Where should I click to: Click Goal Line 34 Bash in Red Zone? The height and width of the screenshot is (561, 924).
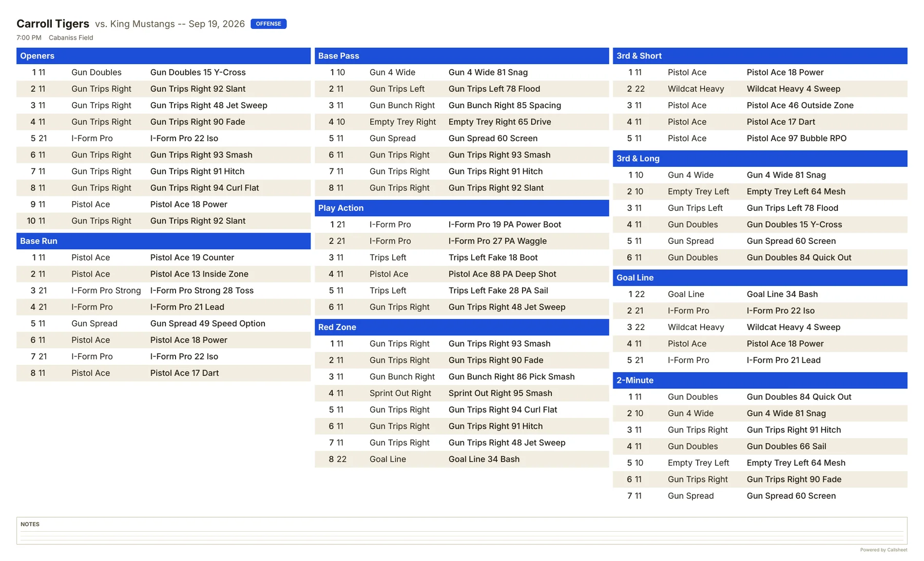coord(484,459)
